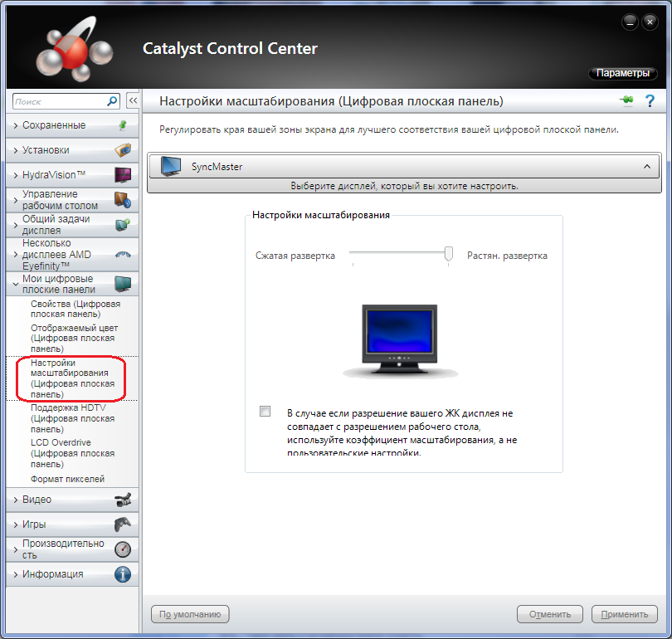672x639 pixels.
Task: Click the Информация blue info icon
Action: click(x=123, y=574)
